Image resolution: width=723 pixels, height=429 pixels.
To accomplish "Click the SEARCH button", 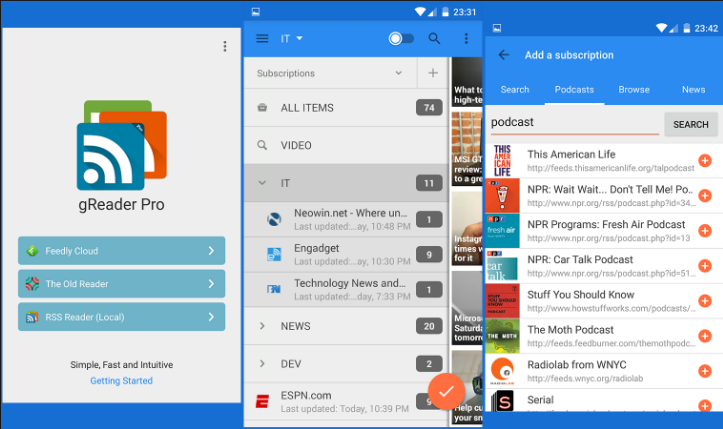I will [x=690, y=125].
